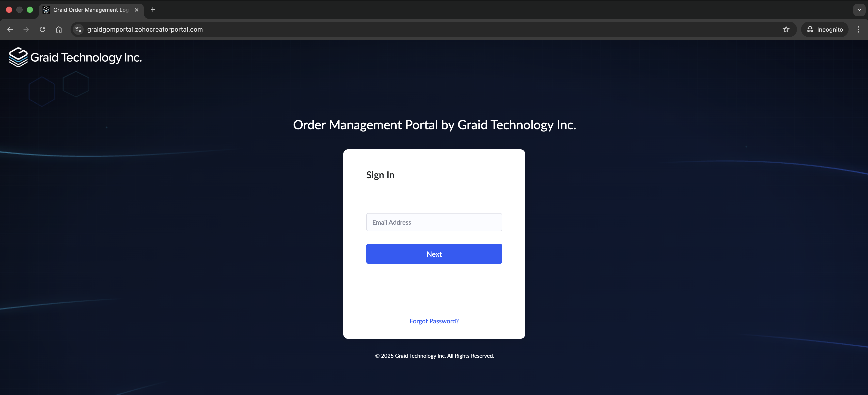Click the Sign In heading
This screenshot has height=395, width=868.
[380, 175]
